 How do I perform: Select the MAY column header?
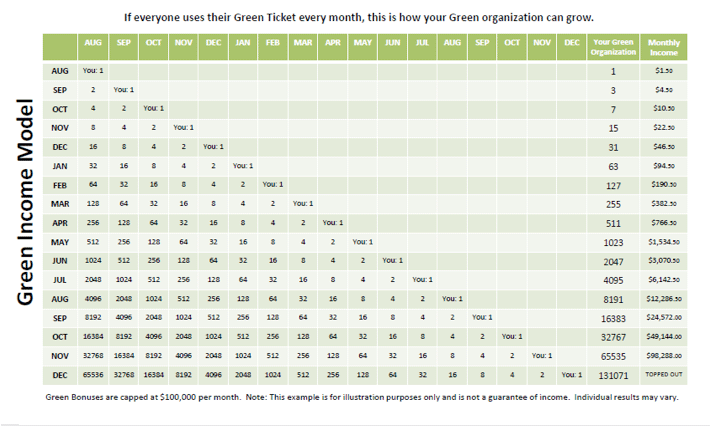point(363,43)
